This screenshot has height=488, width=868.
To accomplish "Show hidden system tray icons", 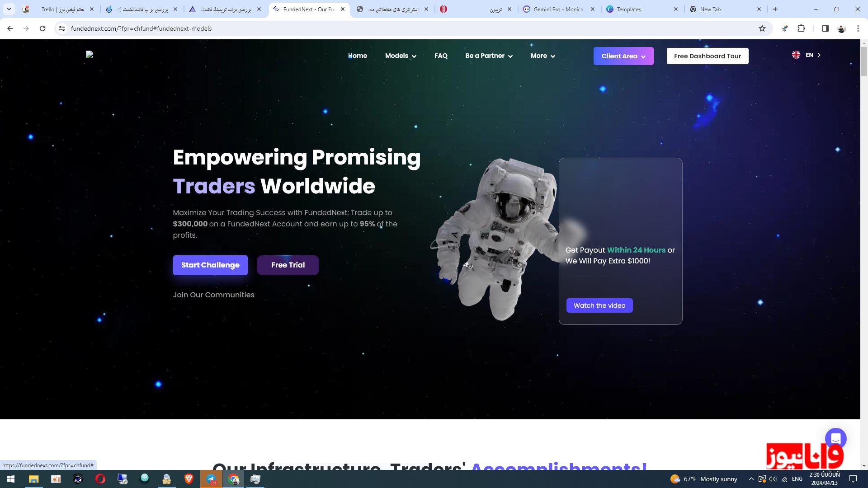I will [751, 479].
